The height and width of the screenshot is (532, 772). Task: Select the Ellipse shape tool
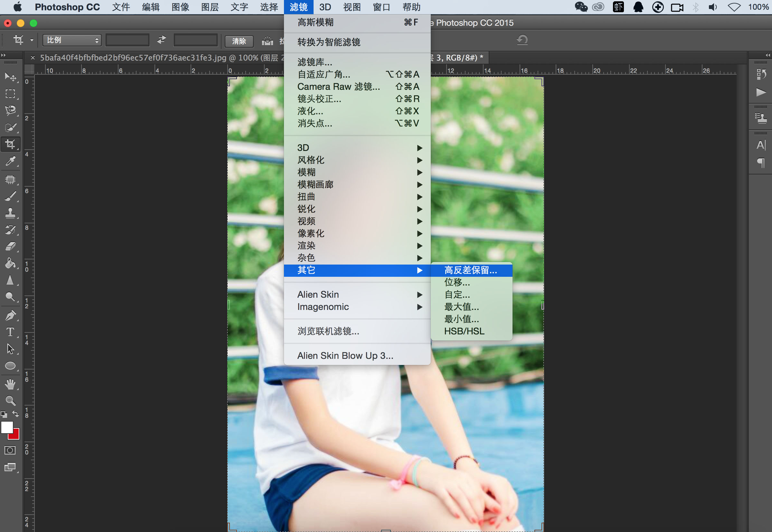point(10,366)
